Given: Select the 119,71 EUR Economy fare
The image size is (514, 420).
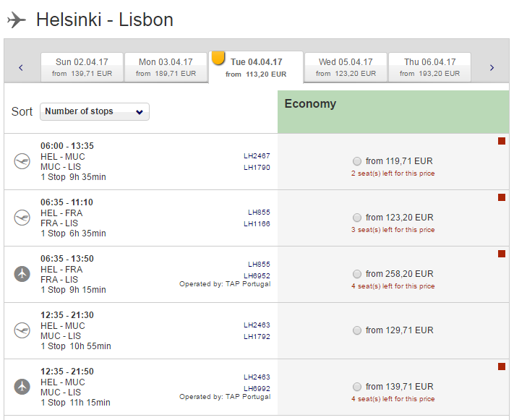Looking at the screenshot, I should pos(357,161).
